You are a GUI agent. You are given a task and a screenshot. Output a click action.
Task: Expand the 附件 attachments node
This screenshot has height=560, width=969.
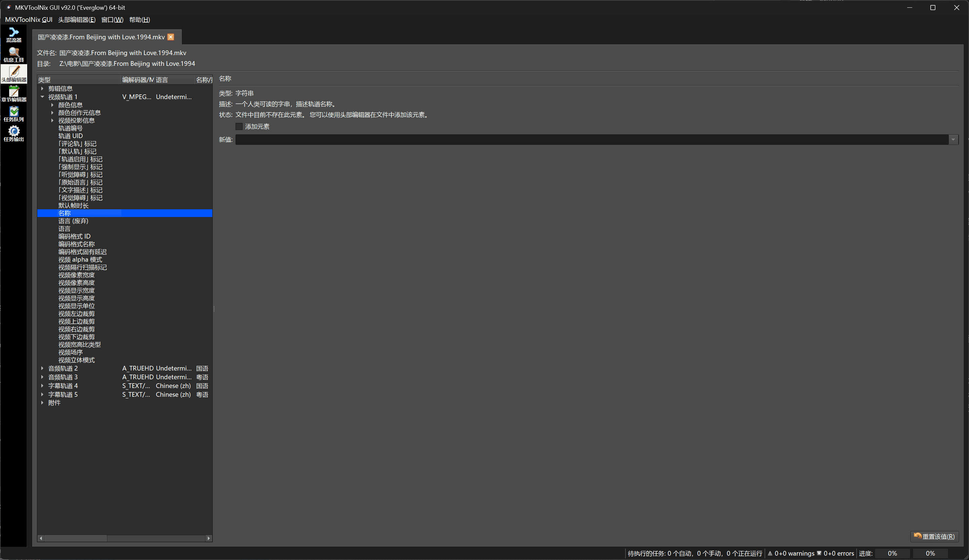coord(42,403)
